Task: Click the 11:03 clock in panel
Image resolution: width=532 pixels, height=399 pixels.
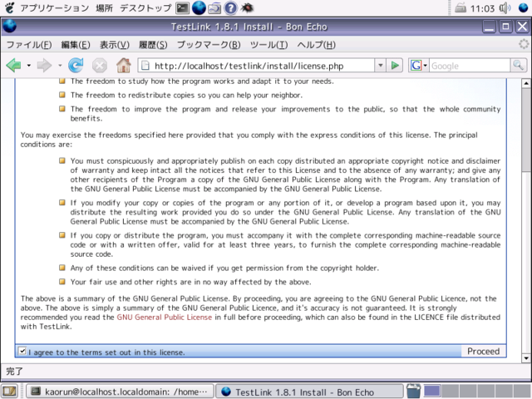Action: 482,8
